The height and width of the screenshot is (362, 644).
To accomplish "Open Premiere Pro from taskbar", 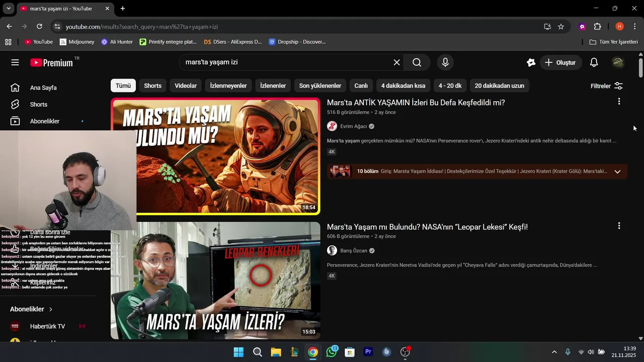I will click(368, 352).
